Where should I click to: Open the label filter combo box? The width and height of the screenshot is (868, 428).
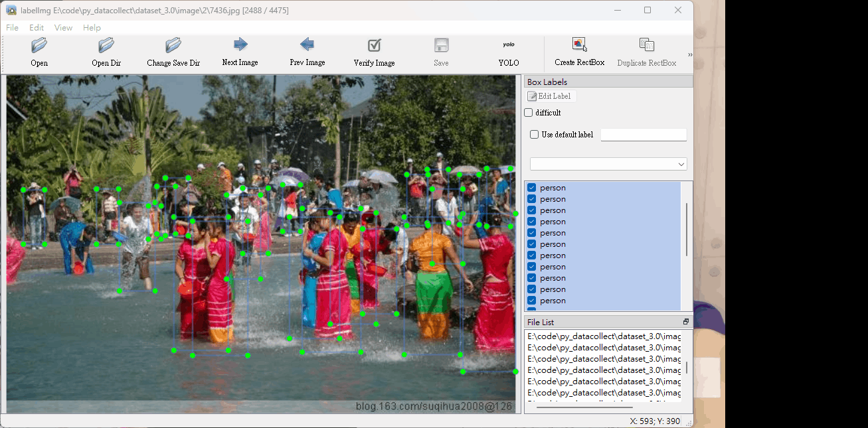click(x=608, y=164)
